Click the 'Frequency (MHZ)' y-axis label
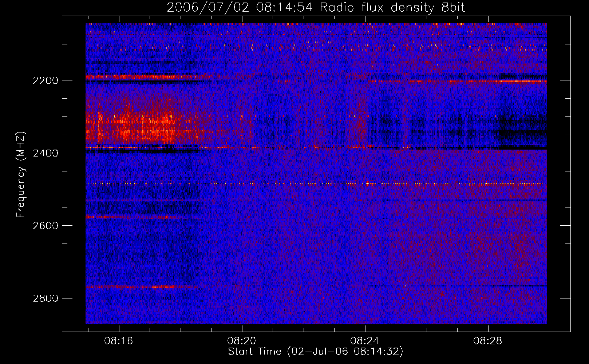Image resolution: width=589 pixels, height=364 pixels. click(21, 175)
